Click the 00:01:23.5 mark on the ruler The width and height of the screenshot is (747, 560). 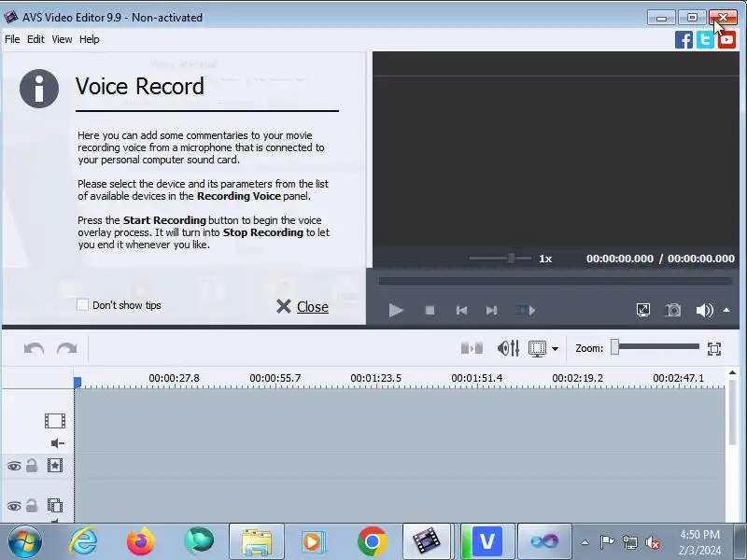tap(376, 378)
